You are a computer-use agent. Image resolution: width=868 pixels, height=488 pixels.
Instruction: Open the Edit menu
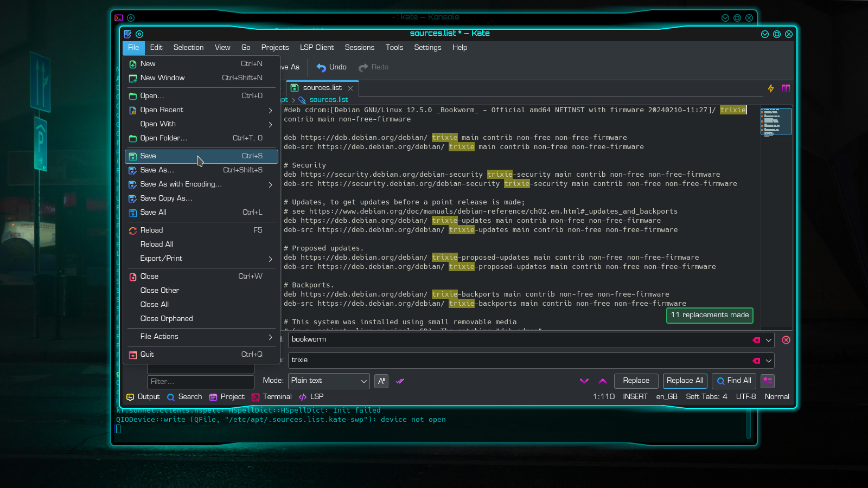click(x=156, y=48)
